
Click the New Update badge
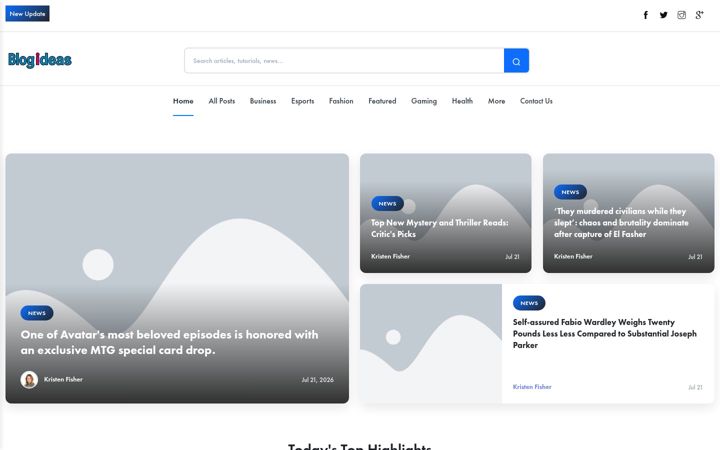[27, 14]
